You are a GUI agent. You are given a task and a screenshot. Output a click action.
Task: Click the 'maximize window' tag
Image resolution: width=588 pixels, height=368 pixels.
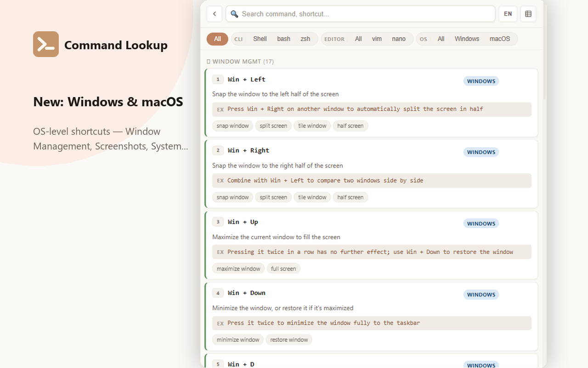tap(238, 269)
